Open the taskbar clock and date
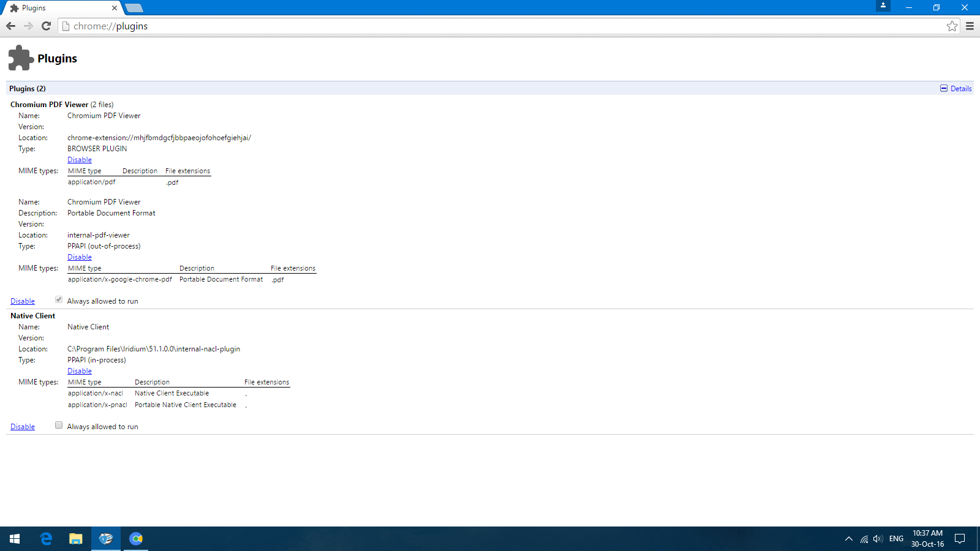980x551 pixels. pos(927,539)
